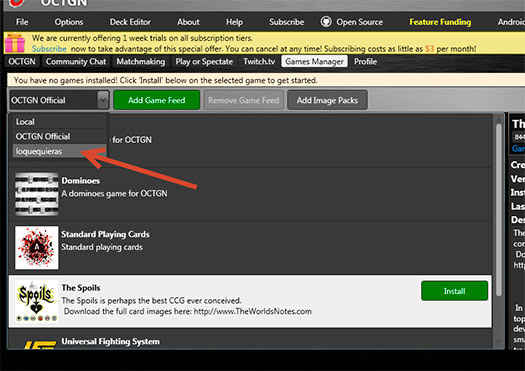This screenshot has height=371, width=525.
Task: Click the Remove Game Feed button
Action: 243,100
